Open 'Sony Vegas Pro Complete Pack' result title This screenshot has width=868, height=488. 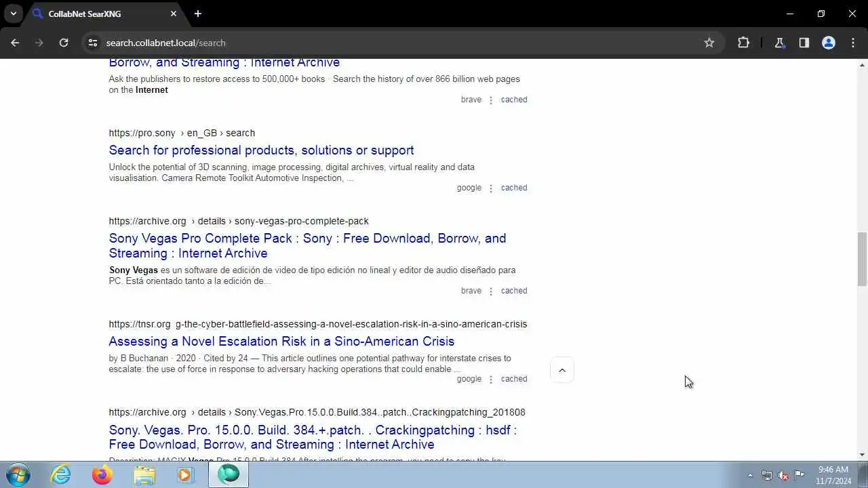pos(307,245)
